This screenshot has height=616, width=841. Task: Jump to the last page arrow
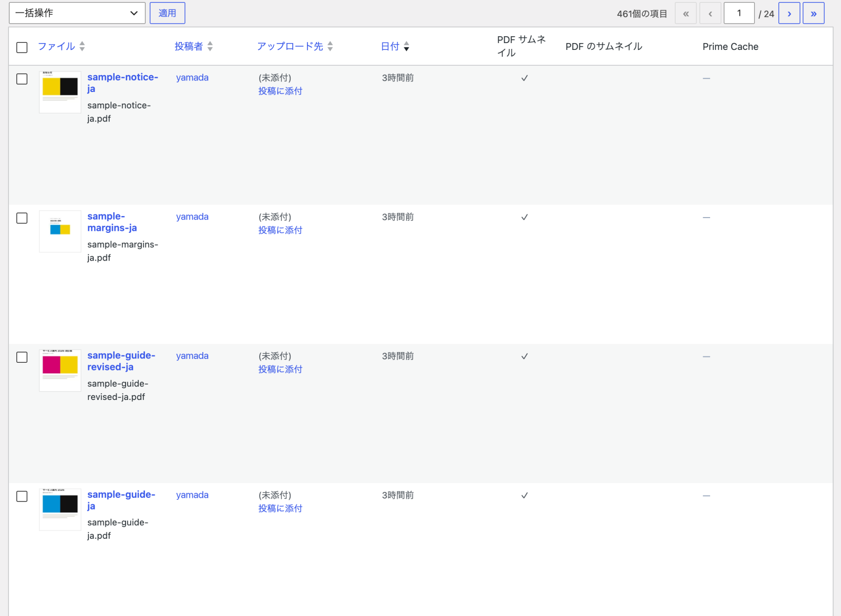coord(813,14)
